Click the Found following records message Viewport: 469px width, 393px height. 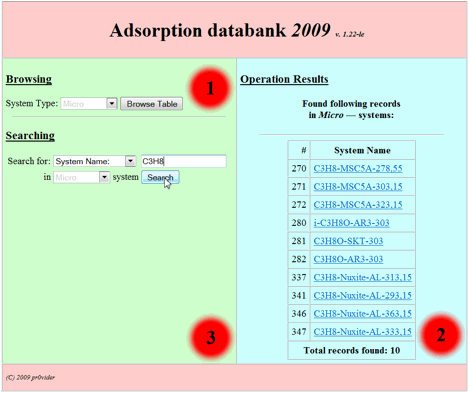pos(351,109)
